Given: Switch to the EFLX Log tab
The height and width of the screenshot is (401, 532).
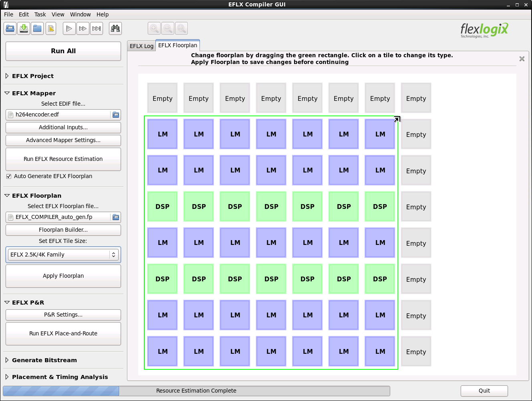Looking at the screenshot, I should 141,46.
